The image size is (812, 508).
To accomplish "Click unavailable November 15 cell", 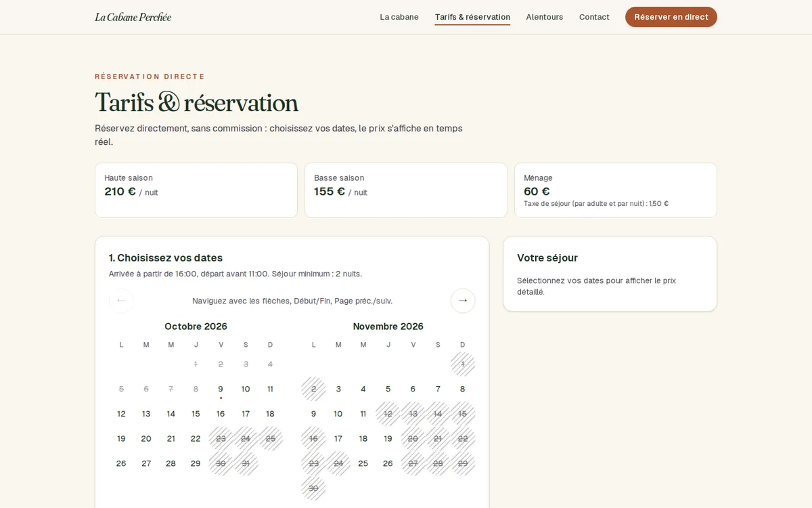I will (x=463, y=414).
